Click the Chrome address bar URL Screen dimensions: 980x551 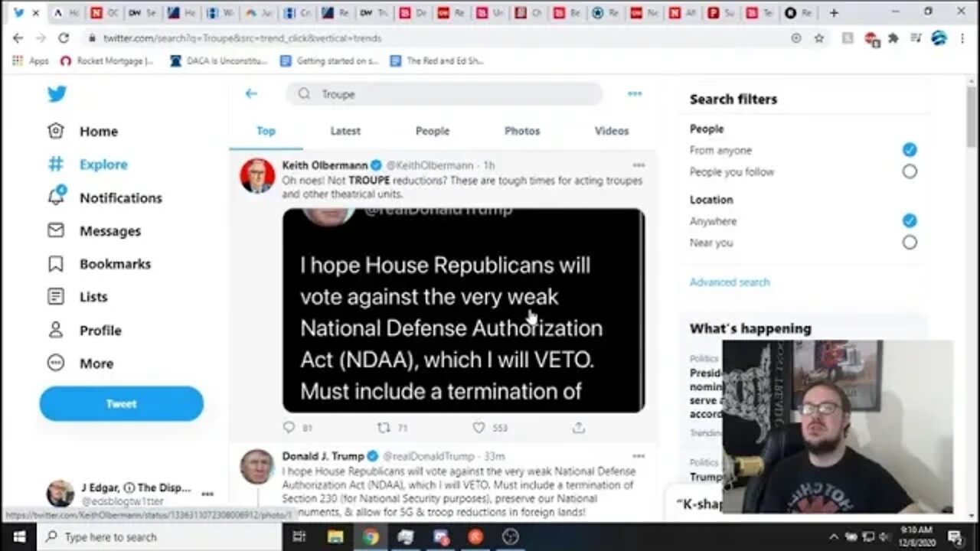[243, 38]
